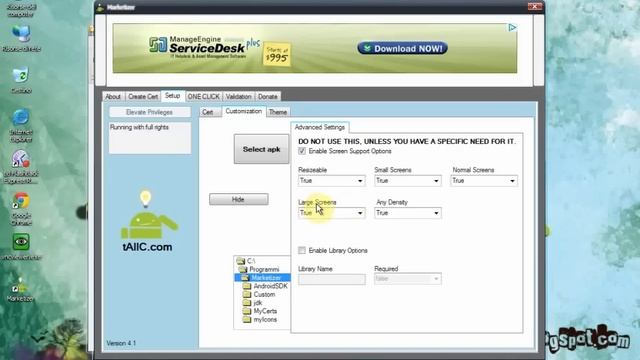The height and width of the screenshot is (360, 640).
Task: Open the Validation tab
Action: 238,97
